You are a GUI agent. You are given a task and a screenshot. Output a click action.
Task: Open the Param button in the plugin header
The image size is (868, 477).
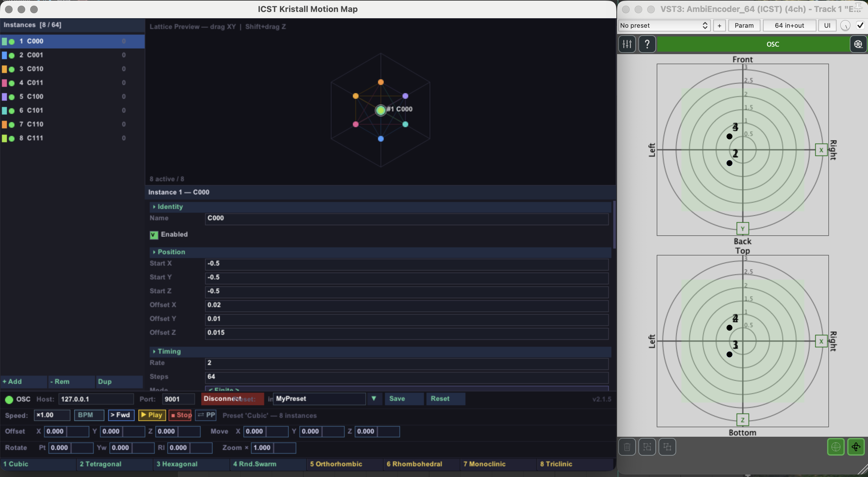pos(744,25)
